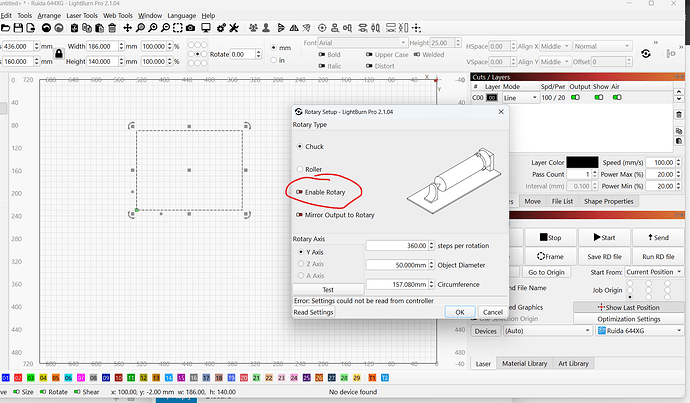This screenshot has width=690, height=403.
Task: Open the Laser Tools menu
Action: click(82, 15)
